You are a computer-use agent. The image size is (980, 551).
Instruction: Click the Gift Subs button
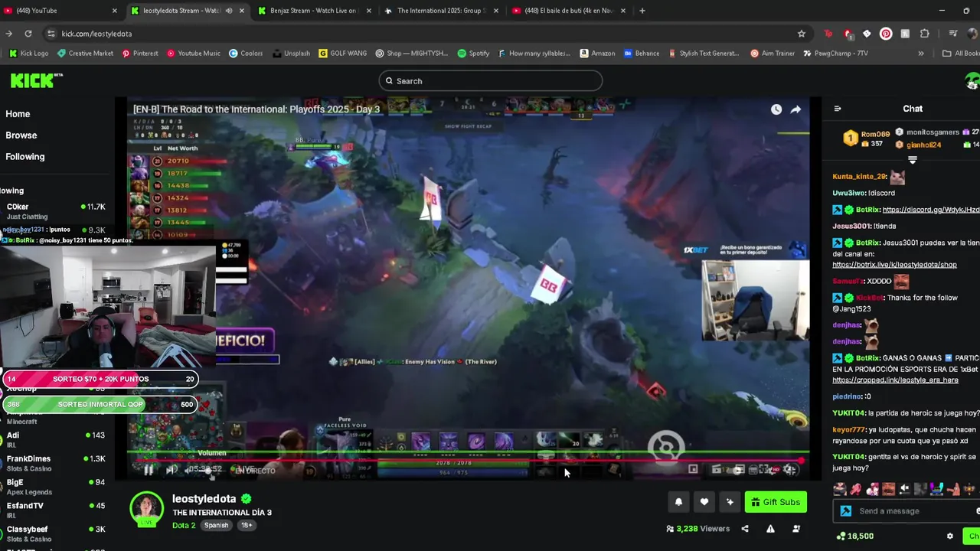coord(776,502)
